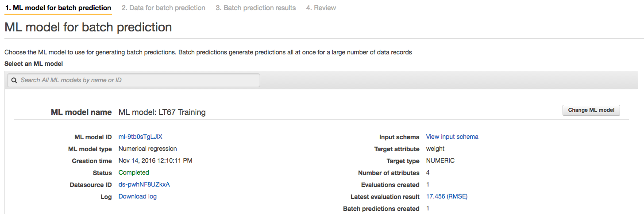This screenshot has width=644, height=214.
Task: Click the target attribute value weight
Action: [435, 149]
